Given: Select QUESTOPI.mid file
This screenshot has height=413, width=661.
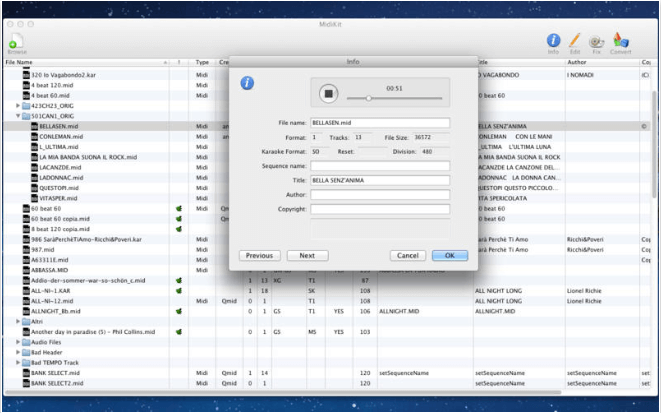Looking at the screenshot, I should click(59, 188).
